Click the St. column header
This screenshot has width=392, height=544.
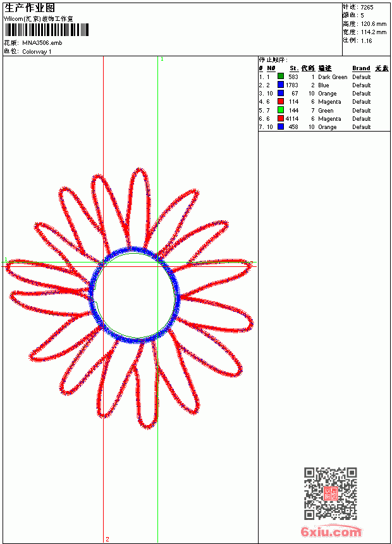294,68
